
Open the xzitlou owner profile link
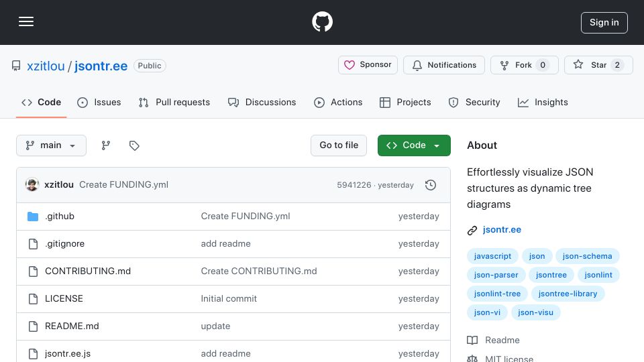(x=46, y=66)
